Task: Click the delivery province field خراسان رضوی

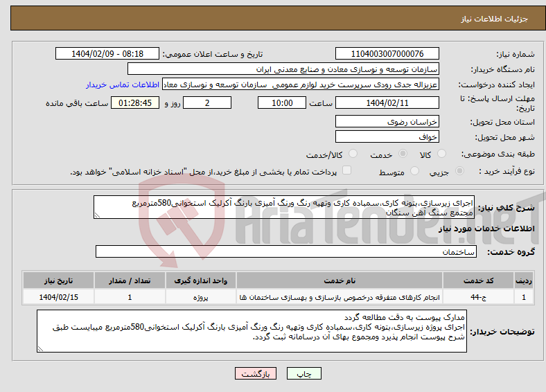Action: pos(387,121)
